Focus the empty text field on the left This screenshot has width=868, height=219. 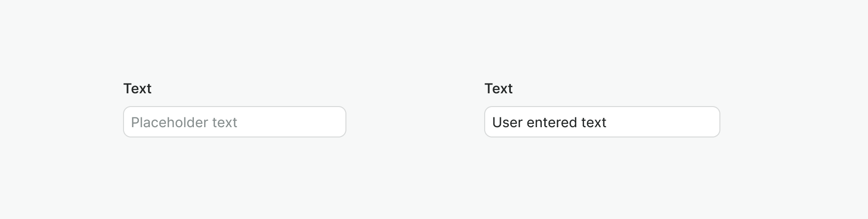pos(234,122)
